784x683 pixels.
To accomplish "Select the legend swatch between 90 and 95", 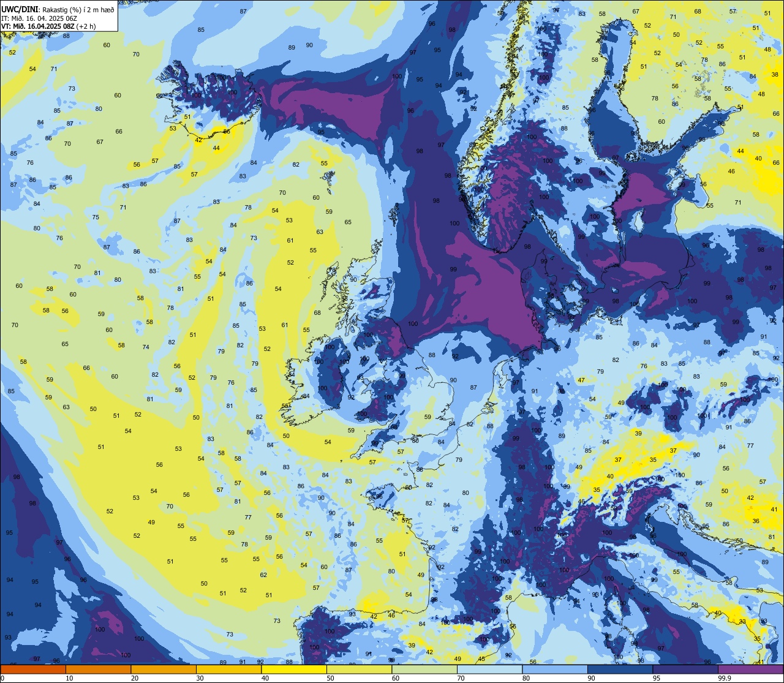I will (620, 669).
